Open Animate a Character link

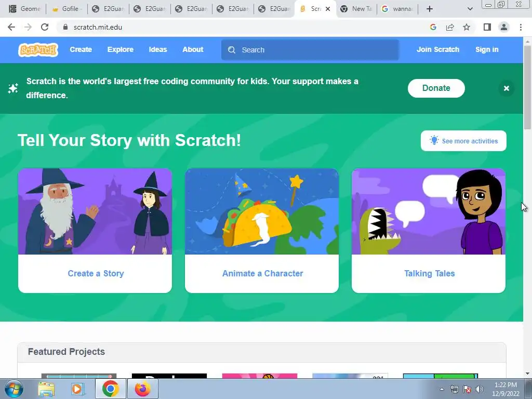coord(262,273)
